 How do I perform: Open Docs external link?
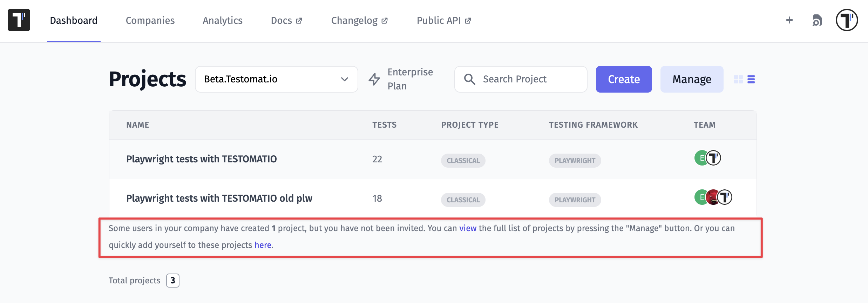coord(286,21)
